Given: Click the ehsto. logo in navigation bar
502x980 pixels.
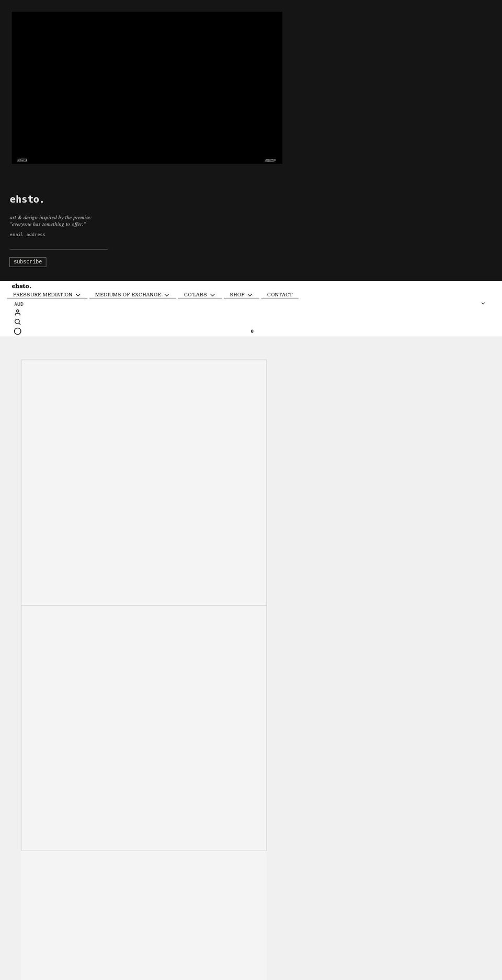Looking at the screenshot, I should 21,286.
